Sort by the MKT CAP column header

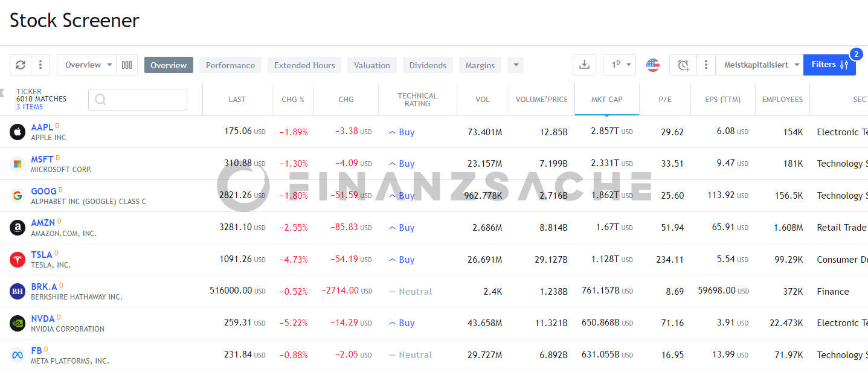point(607,100)
